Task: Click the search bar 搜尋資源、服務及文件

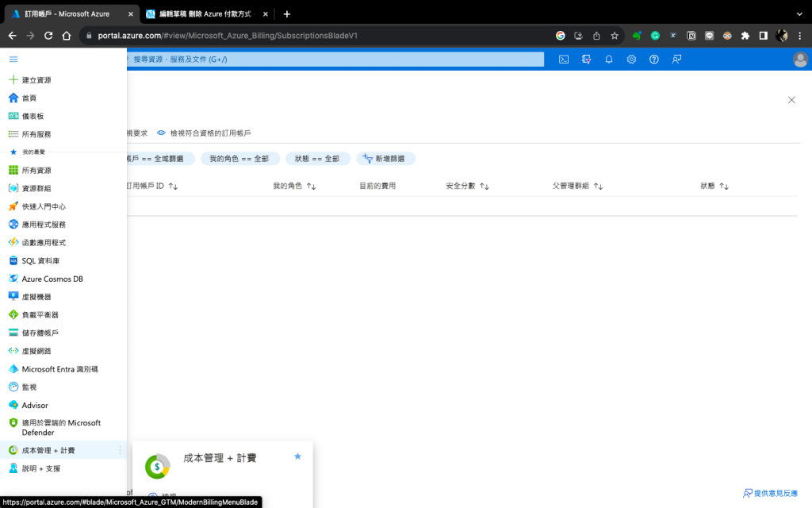Action: 335,59
